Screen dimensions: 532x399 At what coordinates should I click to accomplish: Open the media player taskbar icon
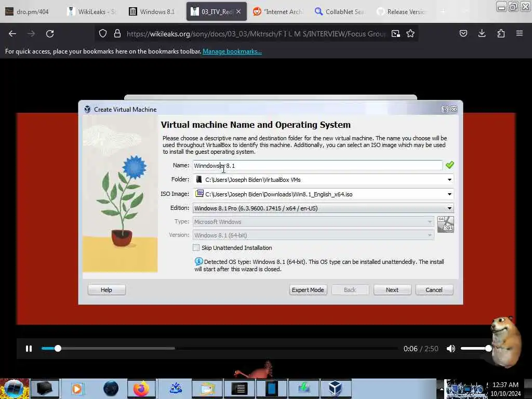(77, 389)
